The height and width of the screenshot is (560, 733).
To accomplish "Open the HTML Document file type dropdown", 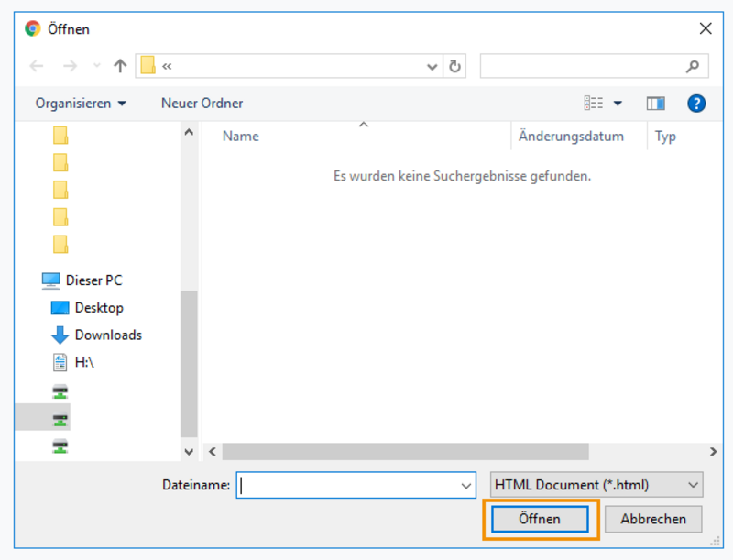I will tap(596, 485).
